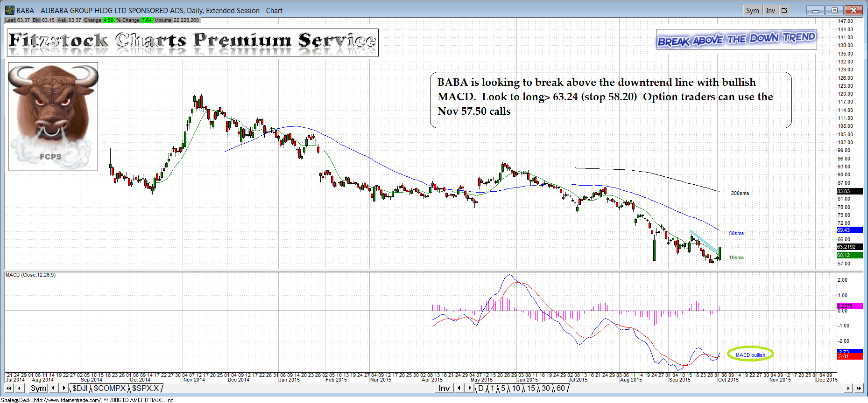Click the green MACD bullish ellipse annotation
868x403 pixels.
(750, 354)
